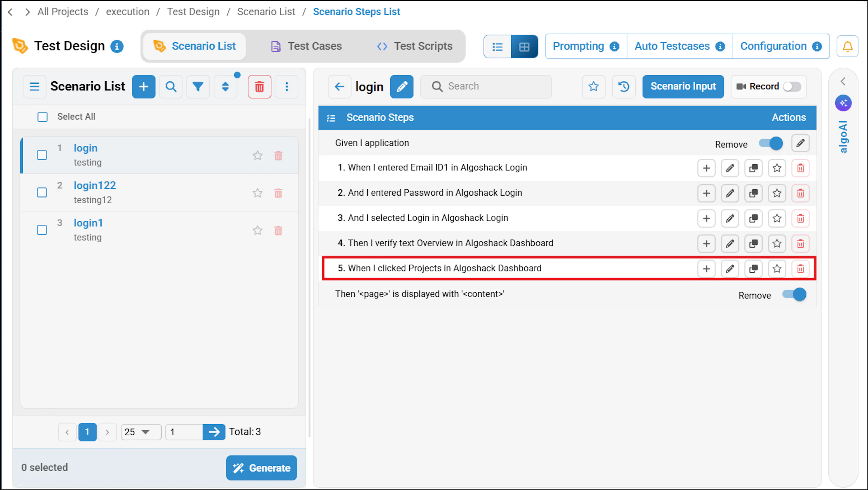Collapse the algoAI side panel chevron
Viewport: 868px width, 490px height.
click(x=843, y=81)
